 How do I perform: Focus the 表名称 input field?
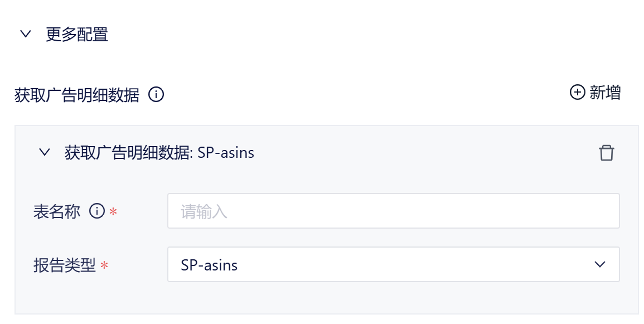coord(393,211)
